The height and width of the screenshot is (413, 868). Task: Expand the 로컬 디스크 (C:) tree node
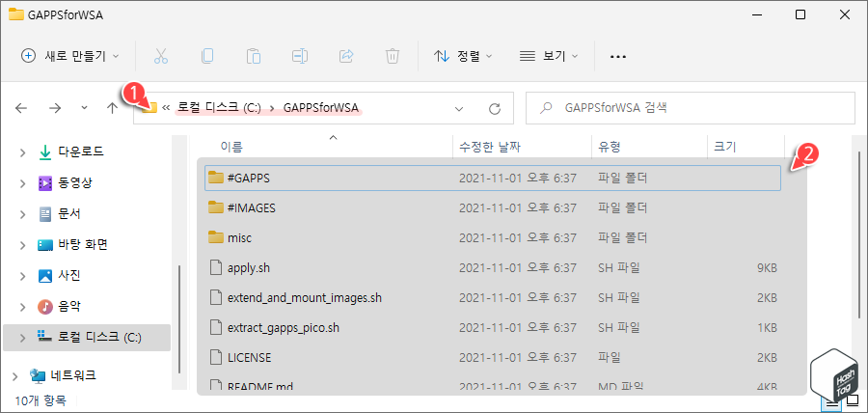(x=23, y=337)
